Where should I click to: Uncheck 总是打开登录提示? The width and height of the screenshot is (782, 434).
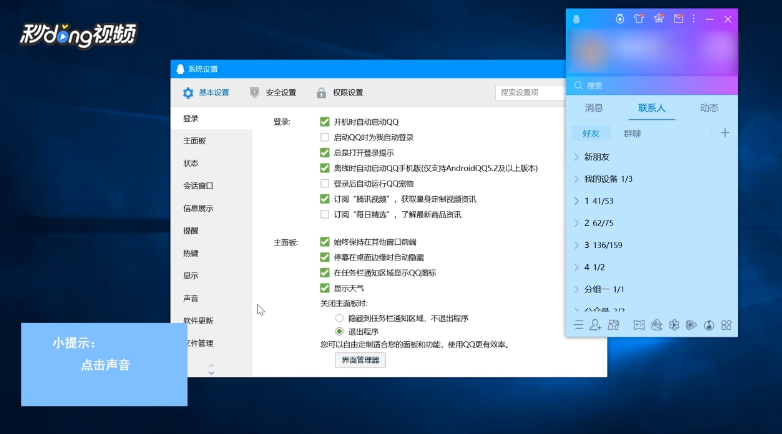[x=325, y=153]
